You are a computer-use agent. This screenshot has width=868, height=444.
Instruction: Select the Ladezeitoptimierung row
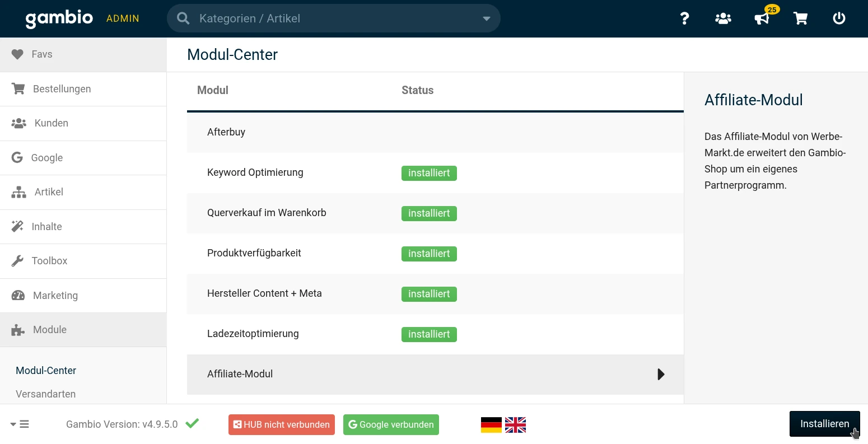point(435,334)
